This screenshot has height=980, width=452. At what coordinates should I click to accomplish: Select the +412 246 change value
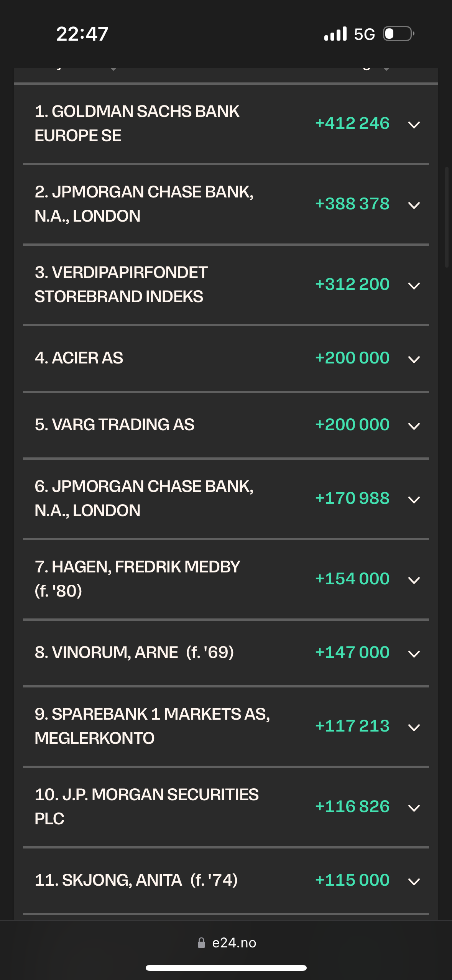point(352,123)
